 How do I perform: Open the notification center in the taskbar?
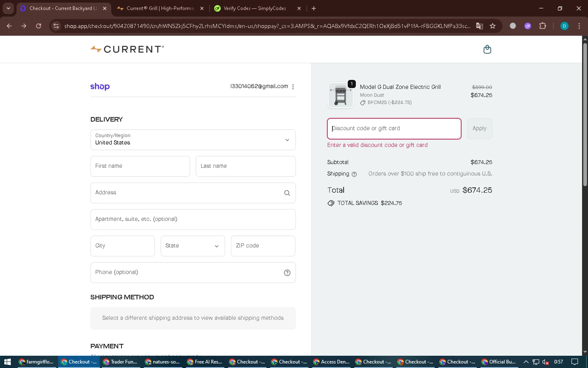click(575, 362)
